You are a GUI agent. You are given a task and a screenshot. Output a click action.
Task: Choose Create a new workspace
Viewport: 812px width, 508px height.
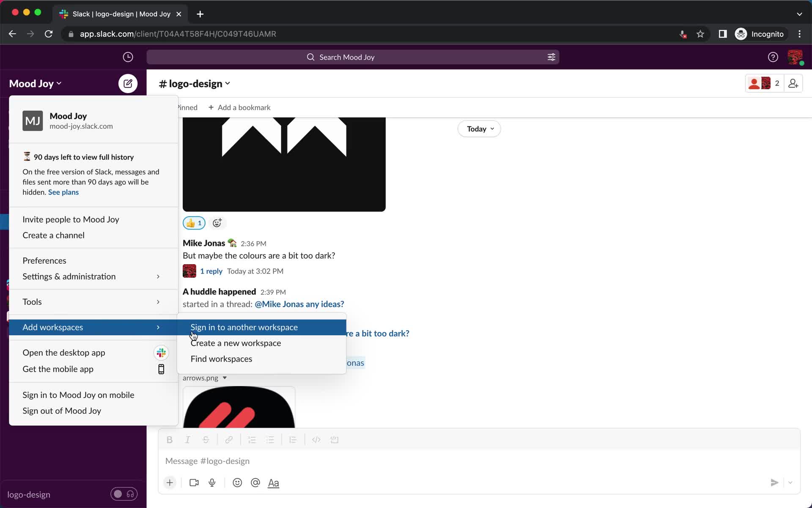pos(262,343)
